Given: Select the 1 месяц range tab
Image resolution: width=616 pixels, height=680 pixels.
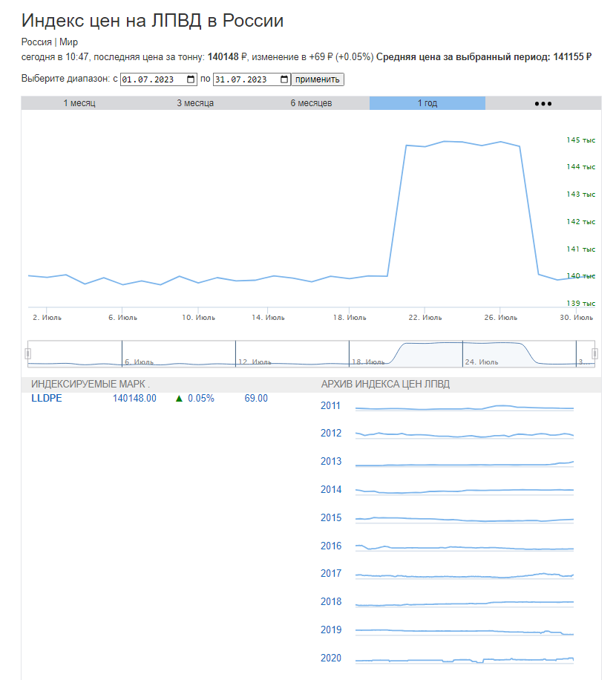Looking at the screenshot, I should [x=79, y=103].
